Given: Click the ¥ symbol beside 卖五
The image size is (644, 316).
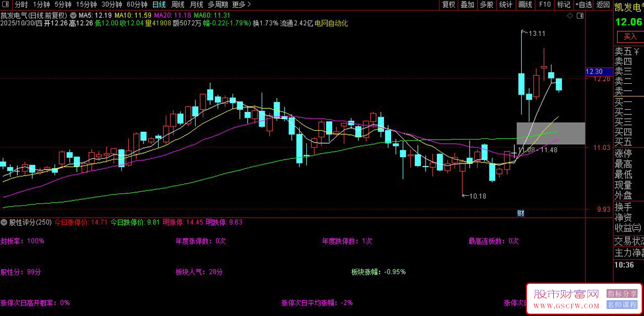Looking at the screenshot, I should tap(636, 52).
